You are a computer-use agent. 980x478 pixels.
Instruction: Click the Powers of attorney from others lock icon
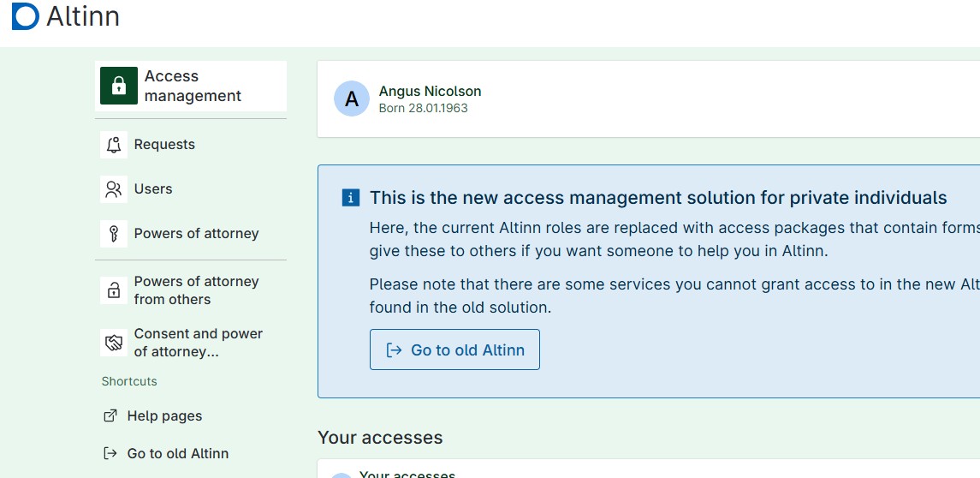[x=114, y=290]
